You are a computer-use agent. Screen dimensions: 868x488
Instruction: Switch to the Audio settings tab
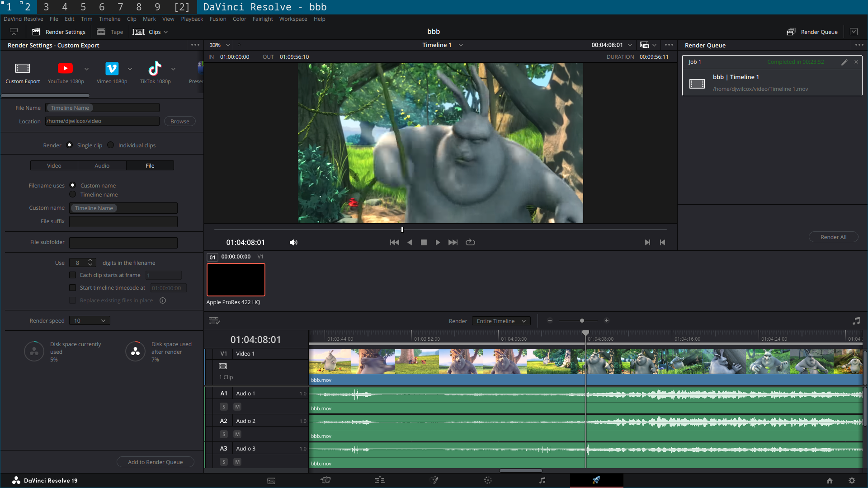[x=102, y=166]
